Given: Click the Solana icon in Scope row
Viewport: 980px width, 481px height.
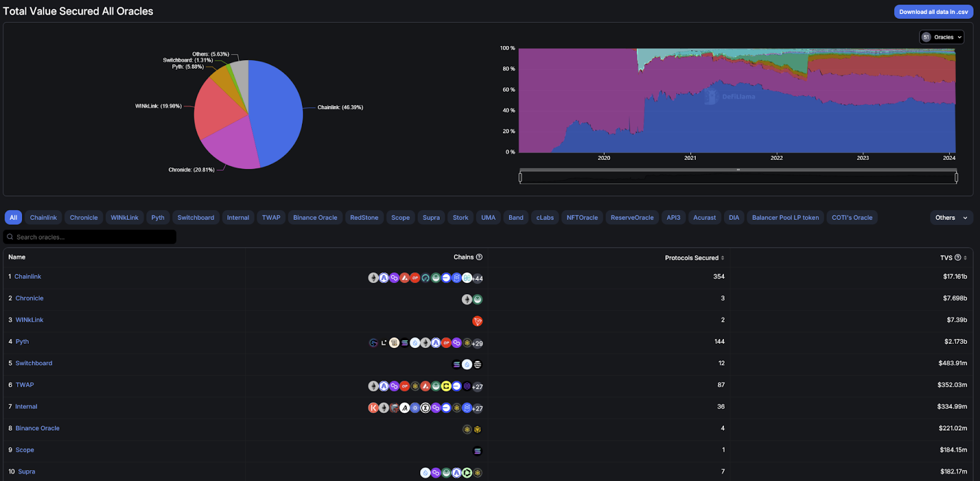Looking at the screenshot, I should 478,451.
